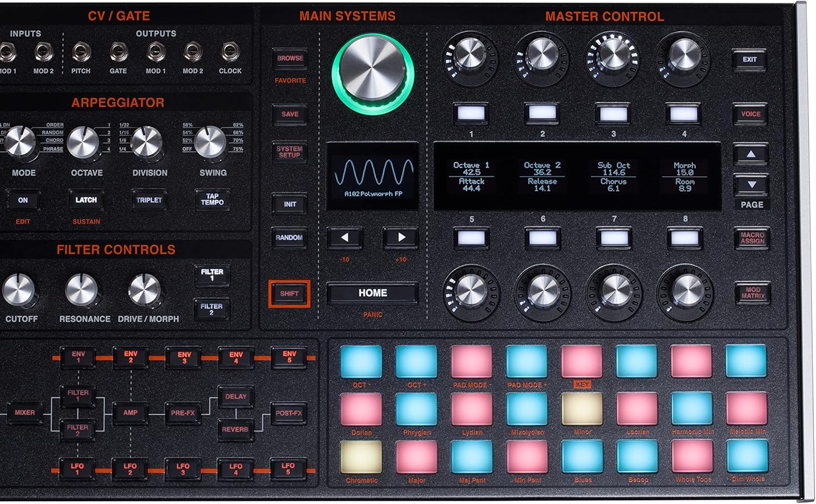
Task: Initialize the patch with INIT
Action: tap(289, 205)
